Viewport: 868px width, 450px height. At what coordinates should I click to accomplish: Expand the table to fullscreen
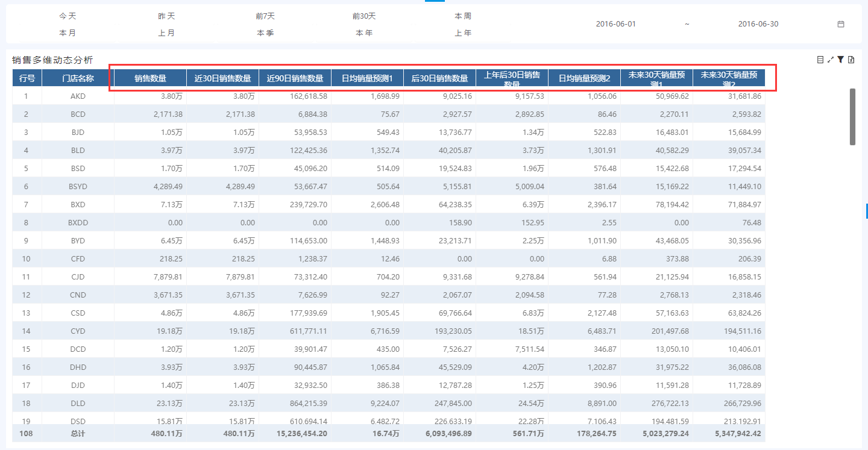[830, 60]
